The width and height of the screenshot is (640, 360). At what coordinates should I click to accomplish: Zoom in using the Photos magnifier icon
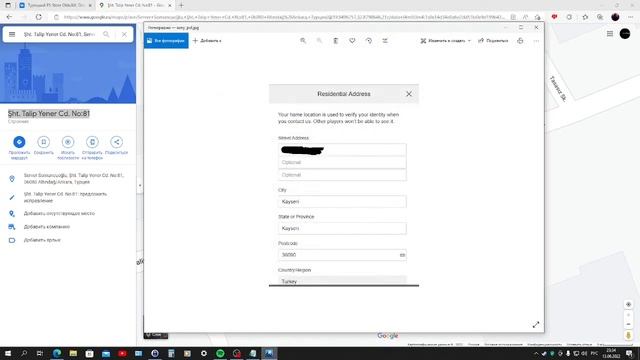click(303, 41)
